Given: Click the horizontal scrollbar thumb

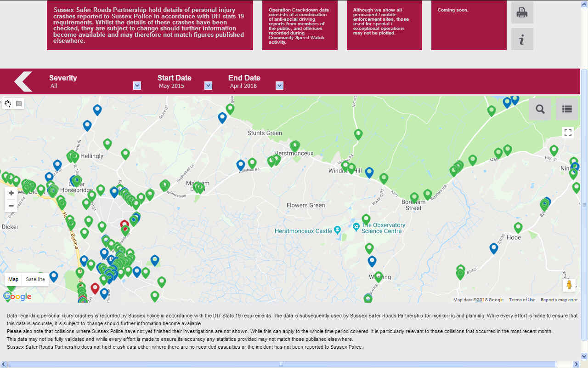Looking at the screenshot, I should tap(283, 364).
